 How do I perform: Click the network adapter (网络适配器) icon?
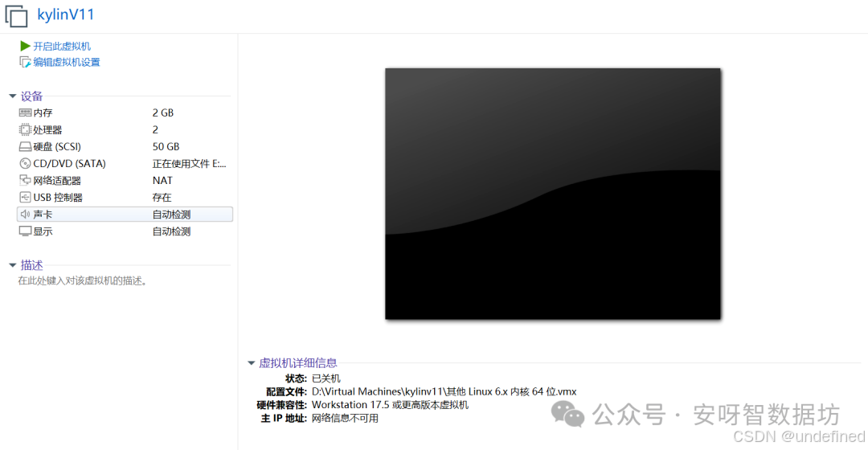coord(25,181)
